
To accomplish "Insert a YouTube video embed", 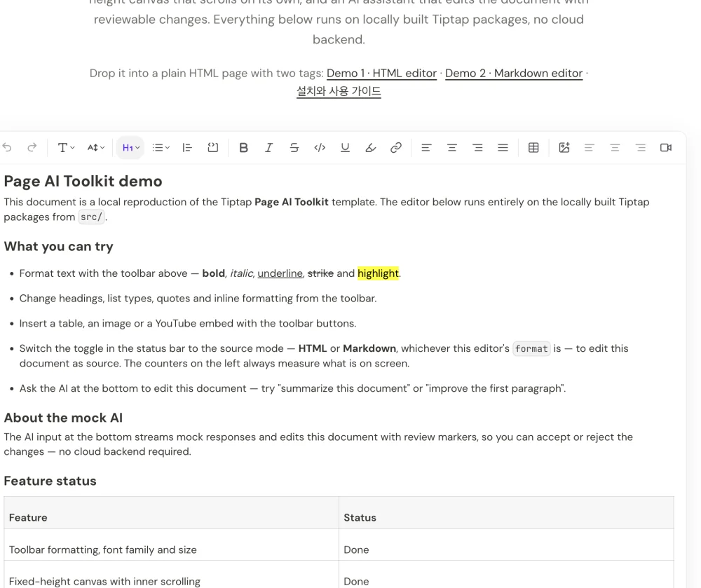I will click(x=666, y=147).
